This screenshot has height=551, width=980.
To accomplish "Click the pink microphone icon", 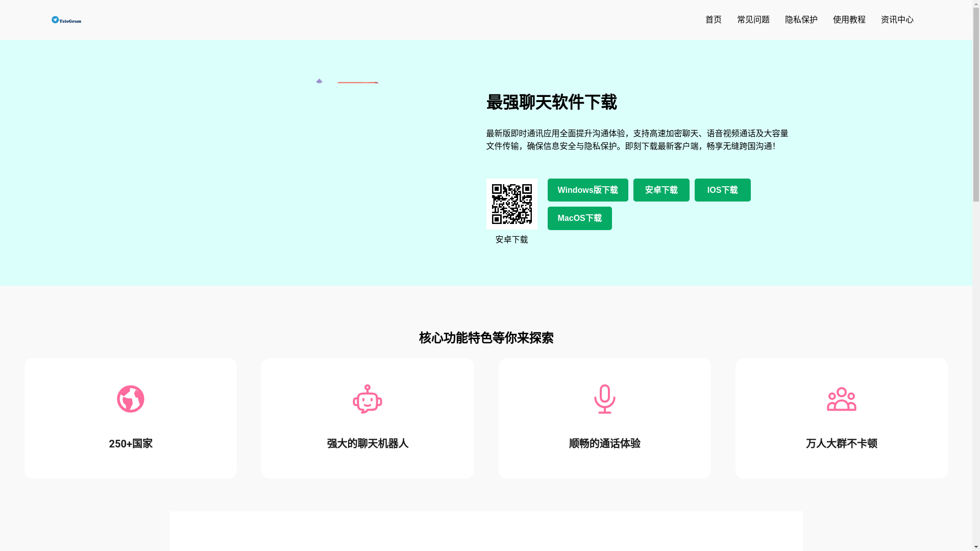I will (604, 399).
